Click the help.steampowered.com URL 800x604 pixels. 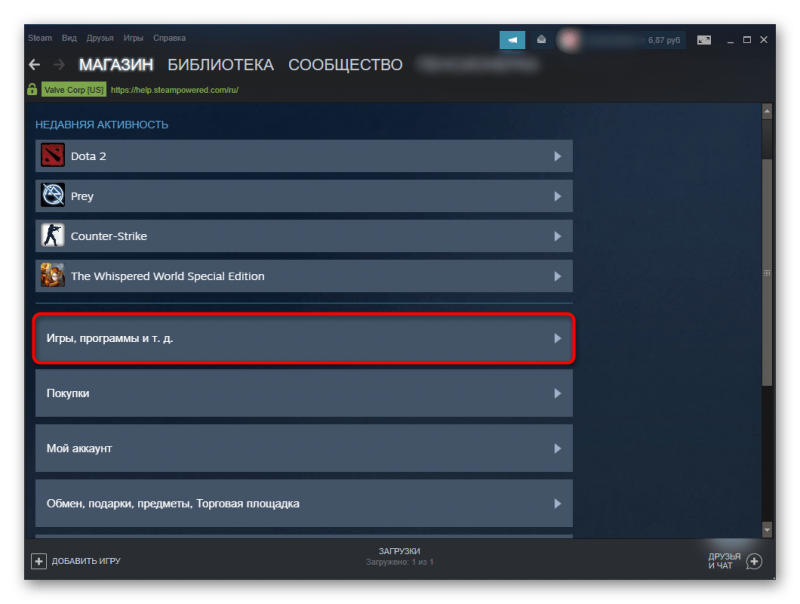click(174, 90)
